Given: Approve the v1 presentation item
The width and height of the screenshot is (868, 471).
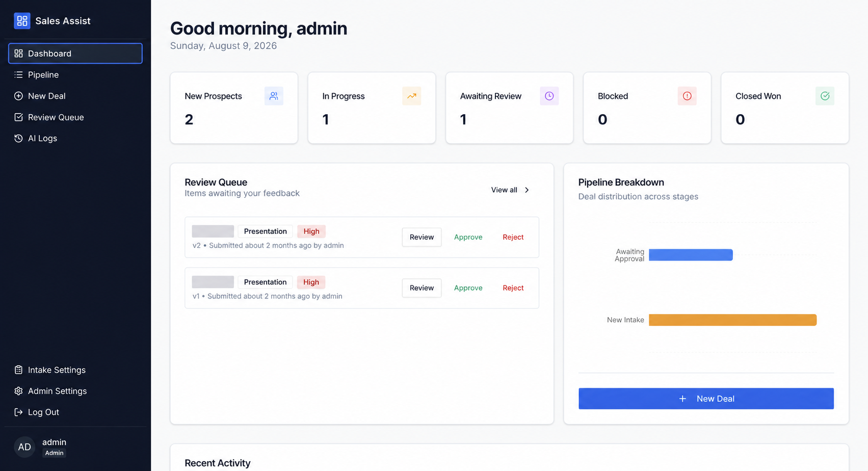Looking at the screenshot, I should tap(468, 288).
